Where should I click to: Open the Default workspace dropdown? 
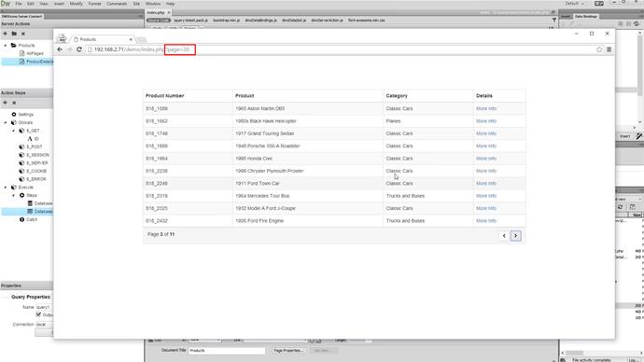tap(574, 4)
